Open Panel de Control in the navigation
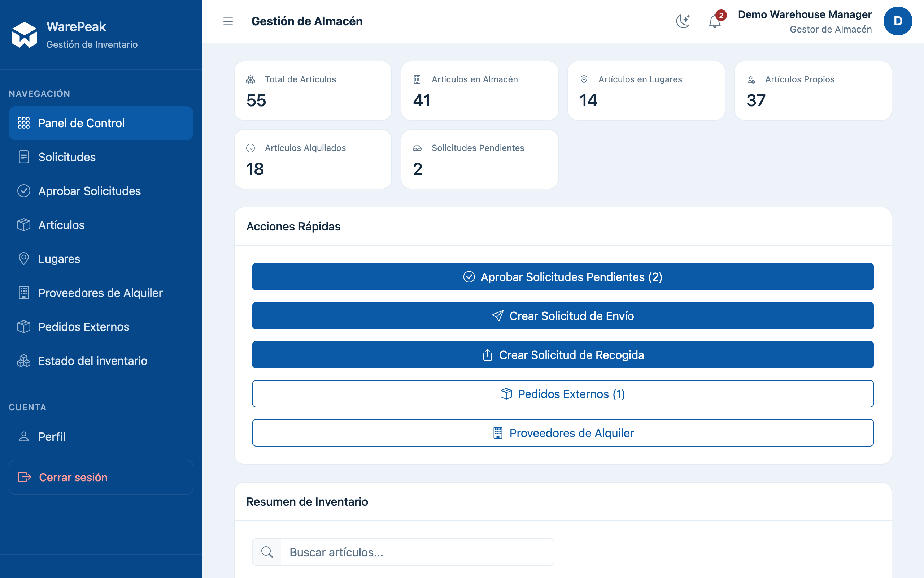The image size is (924, 578). [x=101, y=123]
